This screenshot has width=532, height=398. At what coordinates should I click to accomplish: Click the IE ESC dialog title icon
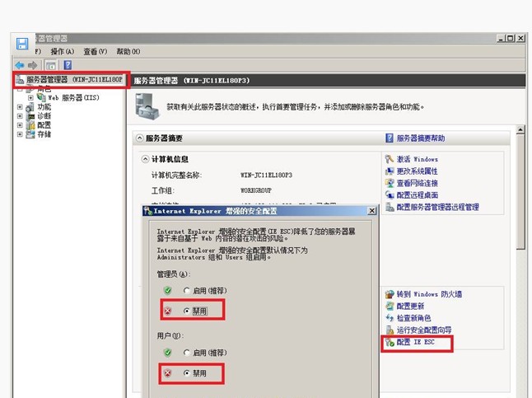coord(148,211)
